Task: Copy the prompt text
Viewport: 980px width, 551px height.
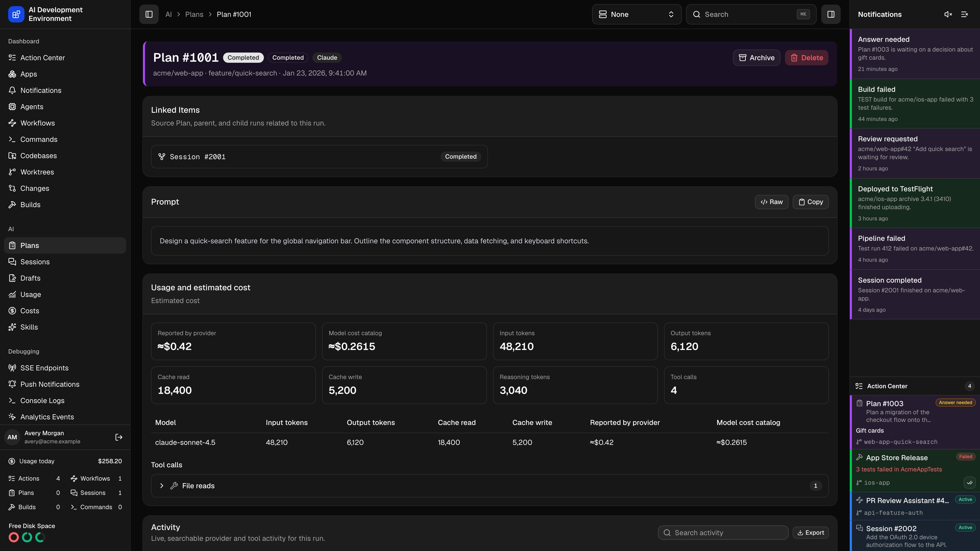Action: pos(811,202)
